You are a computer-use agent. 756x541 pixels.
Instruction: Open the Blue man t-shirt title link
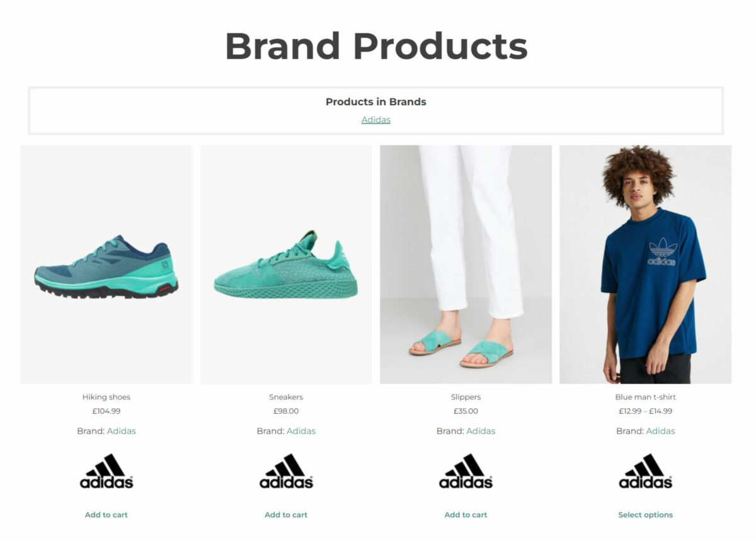click(x=646, y=397)
